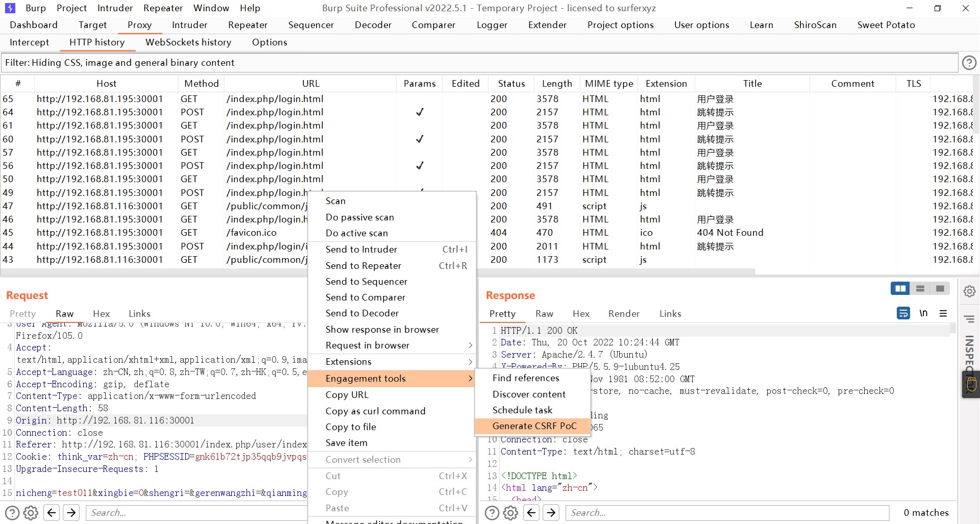
Task: Open the Sweet Potato tab
Action: pyautogui.click(x=886, y=25)
